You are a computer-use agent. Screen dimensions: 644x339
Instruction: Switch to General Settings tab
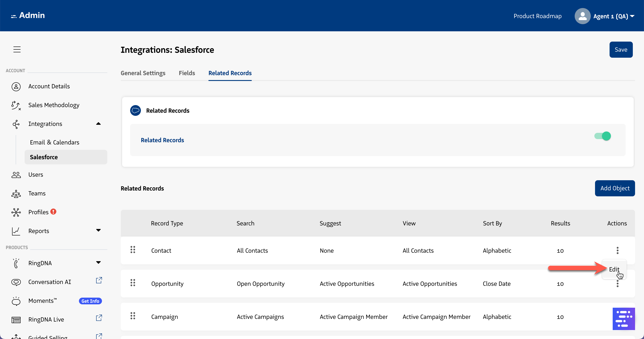tap(143, 73)
